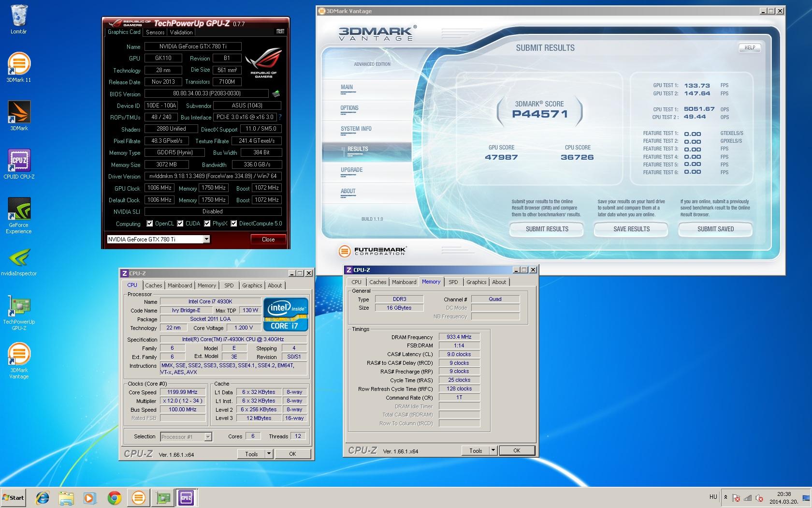Select the CPUID CPU-Z desktop shortcut
Image resolution: width=812 pixels, height=508 pixels.
coord(19,164)
